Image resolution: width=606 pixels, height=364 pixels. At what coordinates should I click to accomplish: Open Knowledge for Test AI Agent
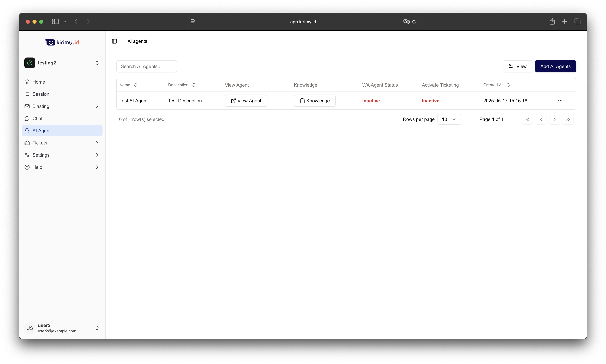coord(315,101)
